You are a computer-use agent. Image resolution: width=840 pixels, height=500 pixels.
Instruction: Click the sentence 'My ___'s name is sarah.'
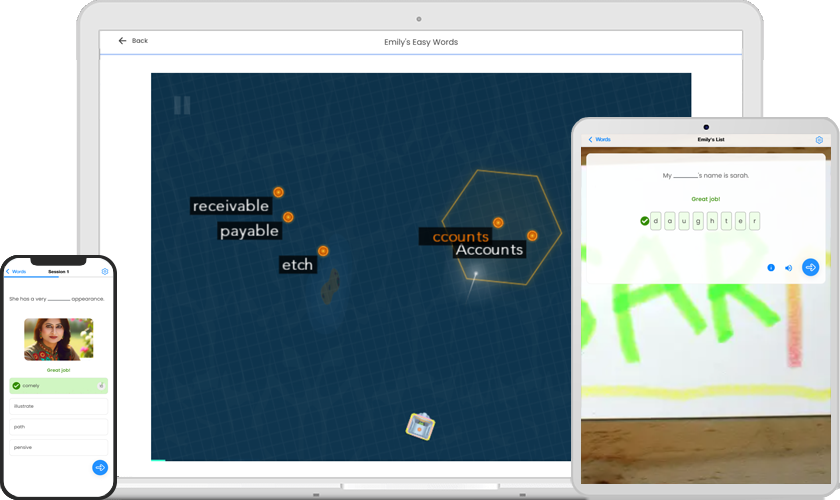(x=706, y=176)
